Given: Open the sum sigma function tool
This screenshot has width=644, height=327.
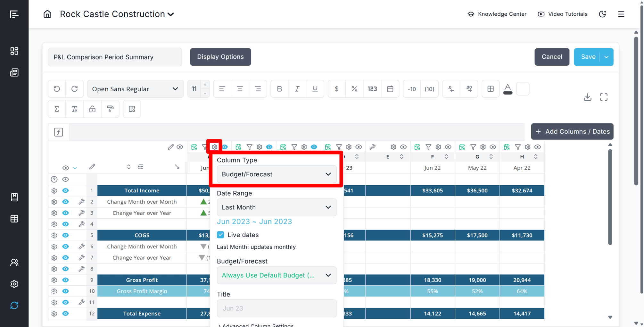Looking at the screenshot, I should pyautogui.click(x=57, y=109).
